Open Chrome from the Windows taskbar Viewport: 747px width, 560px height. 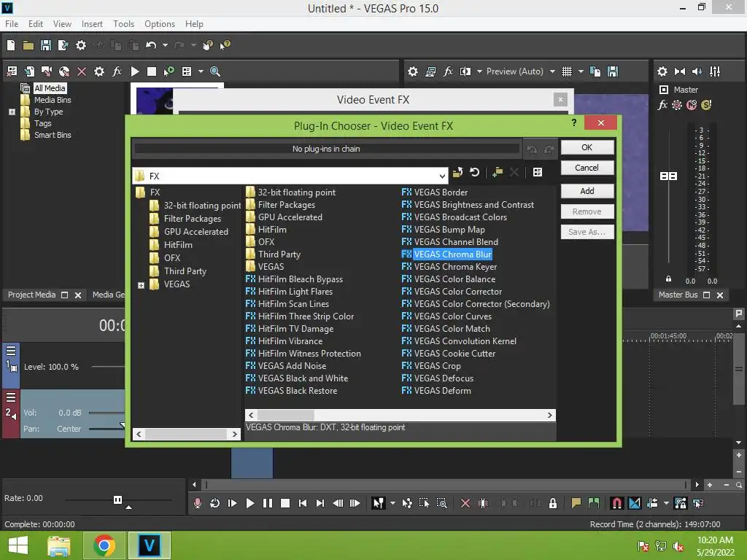104,545
